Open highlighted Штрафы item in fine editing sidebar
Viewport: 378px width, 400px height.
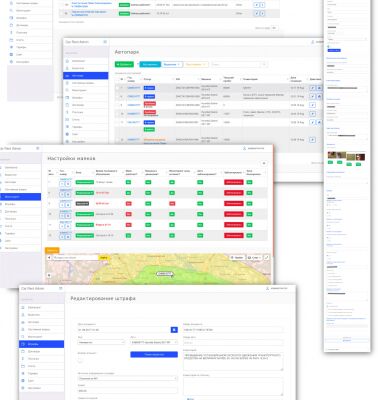(x=41, y=344)
